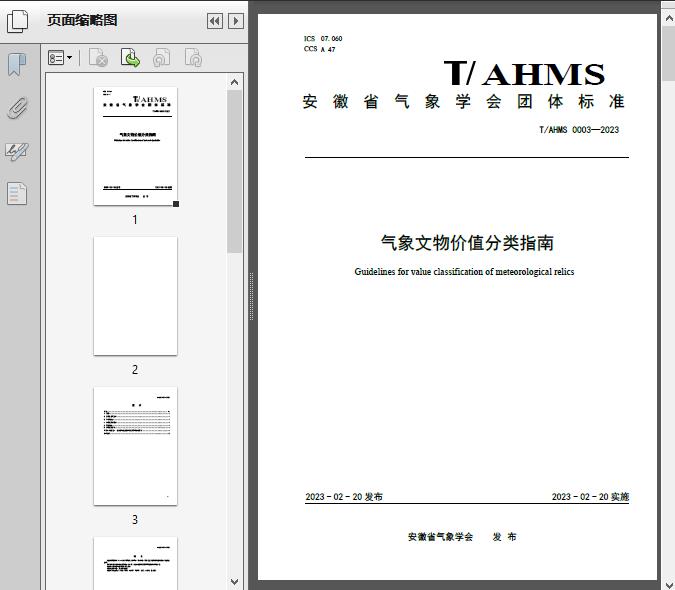The width and height of the screenshot is (675, 590).
Task: Click thumbnail label number 3
Action: click(135, 520)
